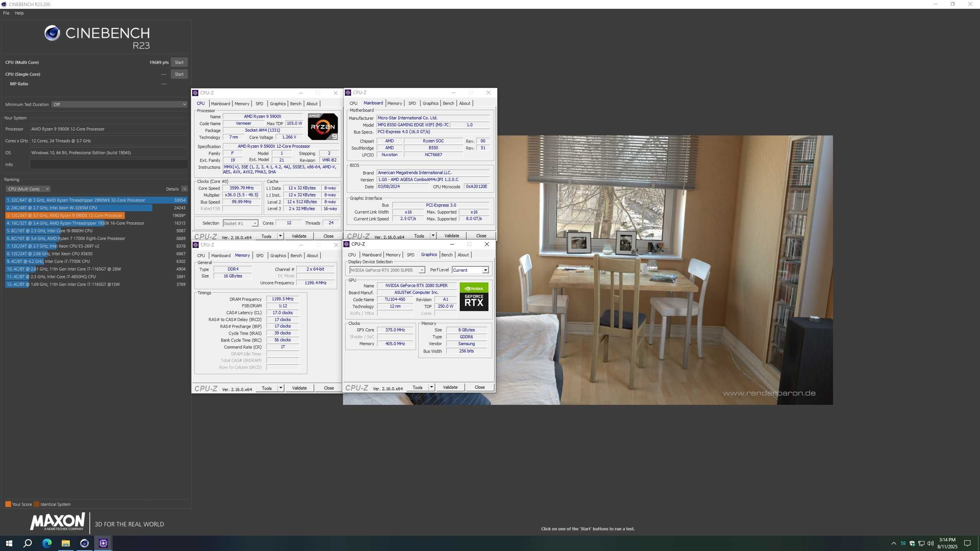
Task: Select the Intel Xeon W-3265M ranking row
Action: click(x=96, y=208)
